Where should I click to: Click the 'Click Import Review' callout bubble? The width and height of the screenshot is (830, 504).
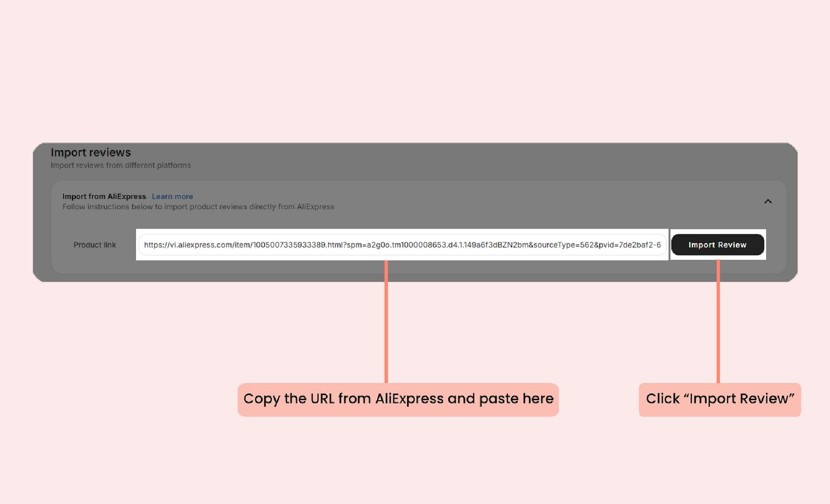[720, 399]
